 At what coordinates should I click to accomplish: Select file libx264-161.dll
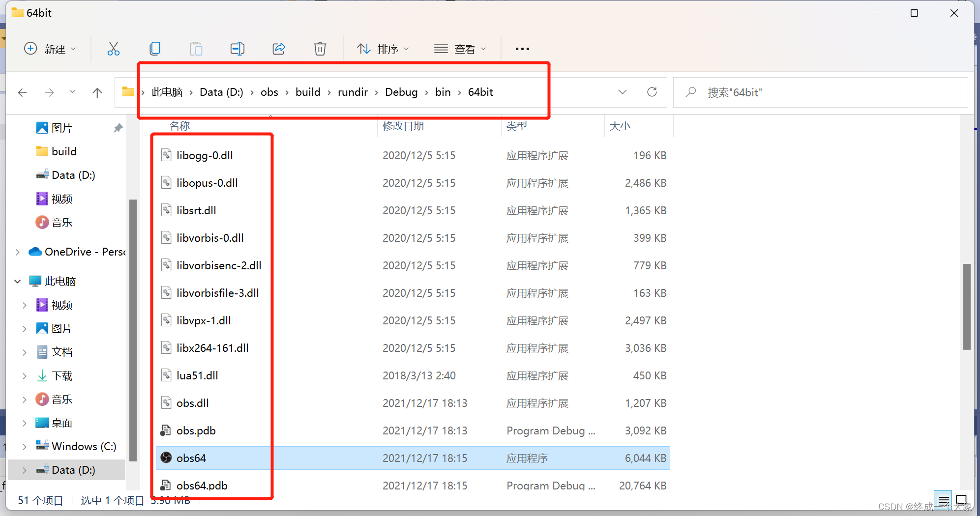pos(212,348)
